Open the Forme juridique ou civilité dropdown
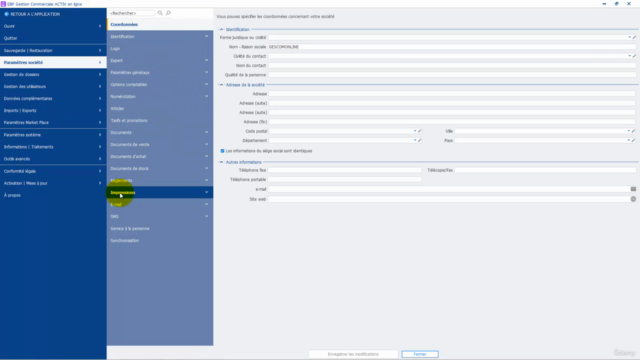Screen dimensions: 640x360 [629, 38]
